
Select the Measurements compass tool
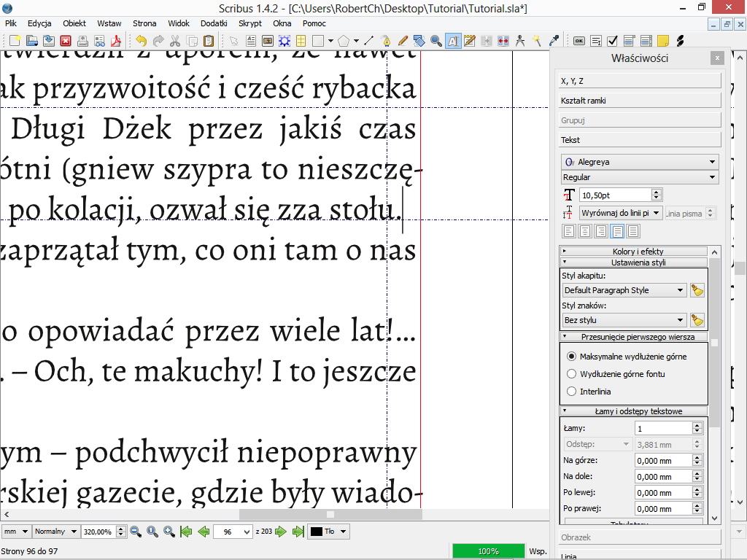[520, 41]
